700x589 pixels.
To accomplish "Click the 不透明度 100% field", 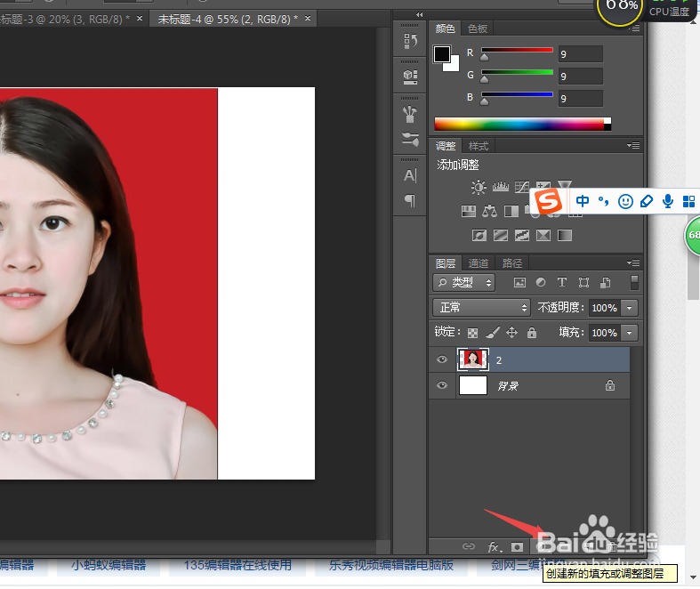I will (x=605, y=308).
